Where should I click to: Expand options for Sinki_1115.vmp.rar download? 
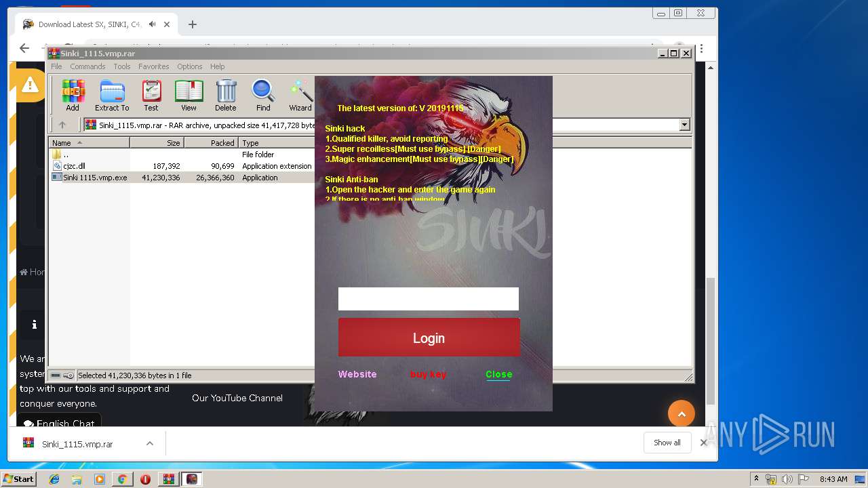tap(150, 444)
